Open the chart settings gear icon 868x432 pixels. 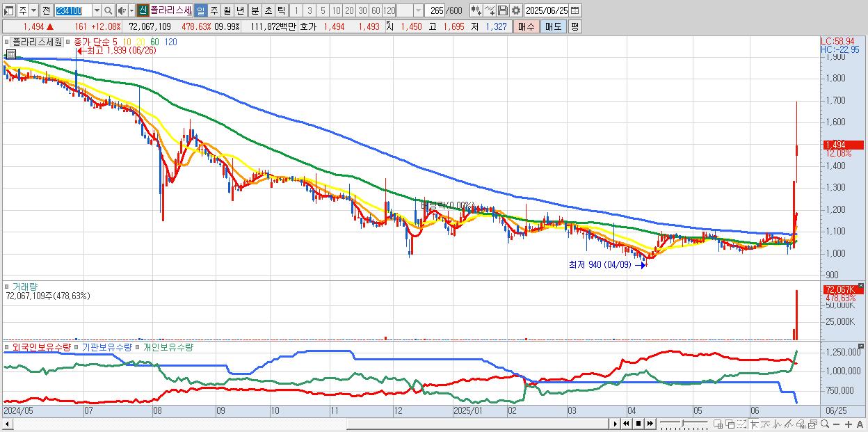pos(516,10)
